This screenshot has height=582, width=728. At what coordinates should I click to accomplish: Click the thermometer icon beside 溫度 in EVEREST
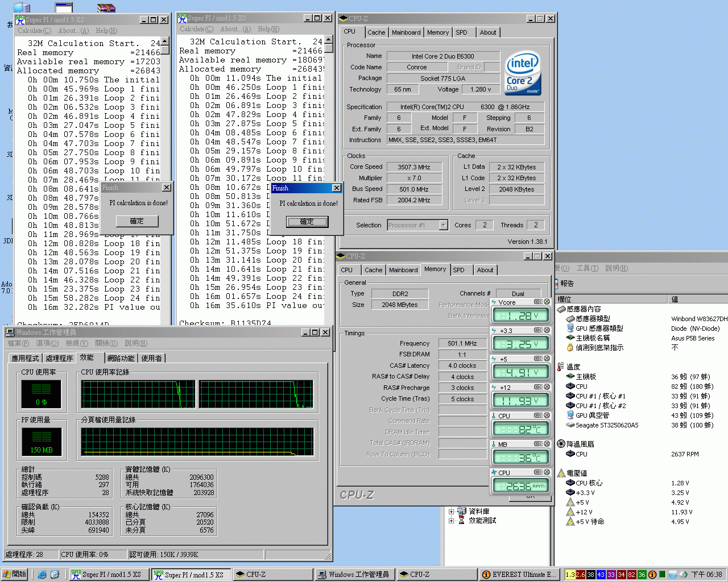click(561, 367)
